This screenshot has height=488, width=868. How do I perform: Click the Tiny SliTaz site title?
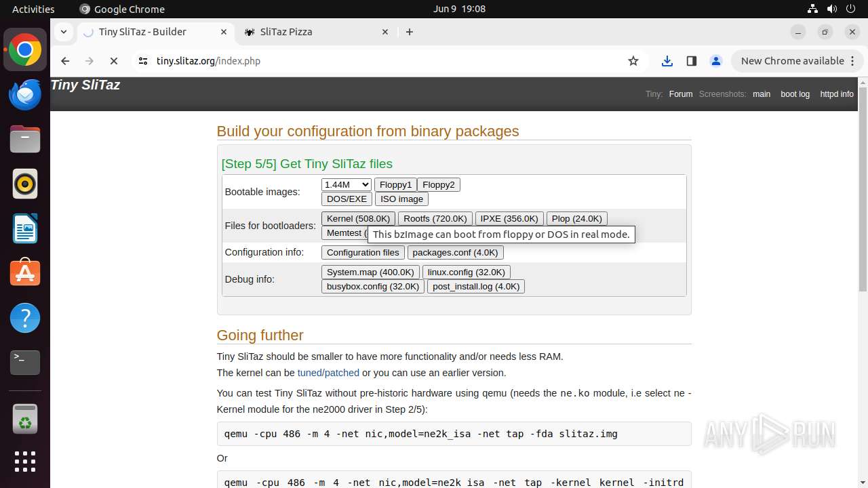click(x=85, y=85)
